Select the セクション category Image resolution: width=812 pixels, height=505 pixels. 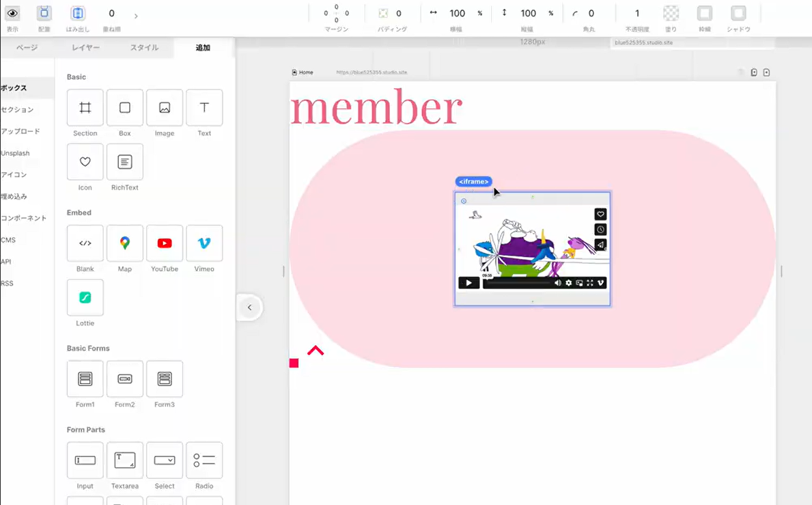pyautogui.click(x=18, y=110)
